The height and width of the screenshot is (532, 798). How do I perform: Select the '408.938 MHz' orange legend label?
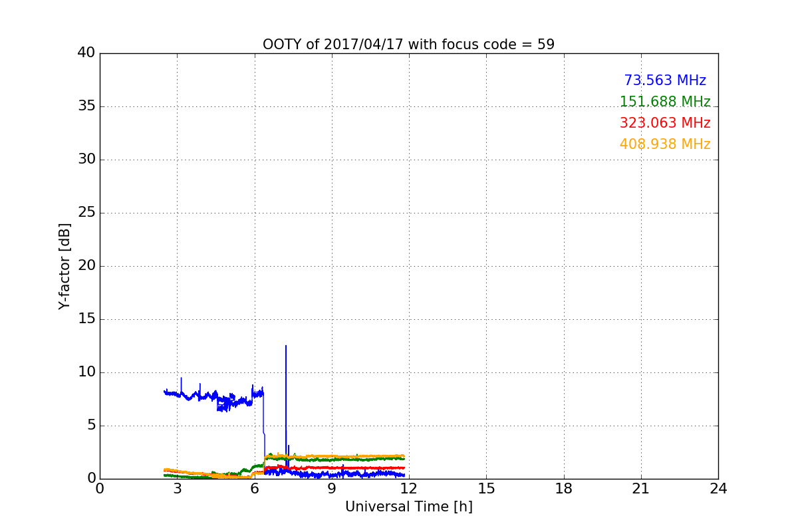point(665,144)
